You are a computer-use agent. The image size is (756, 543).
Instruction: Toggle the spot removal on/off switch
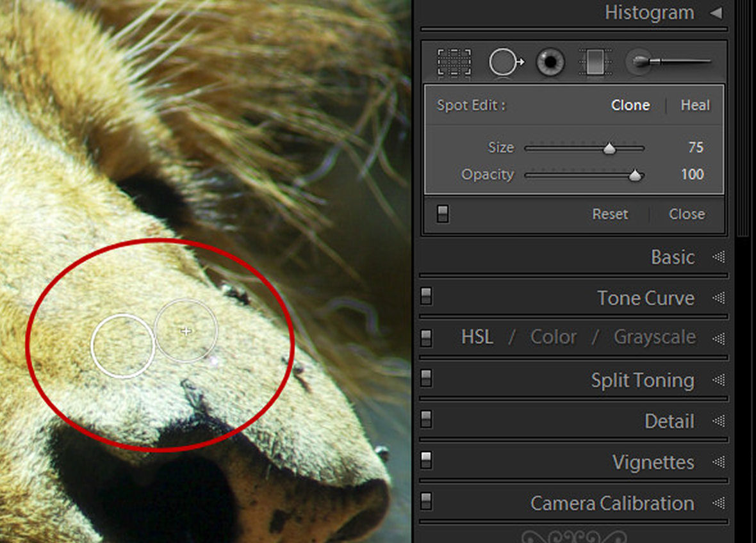click(443, 214)
